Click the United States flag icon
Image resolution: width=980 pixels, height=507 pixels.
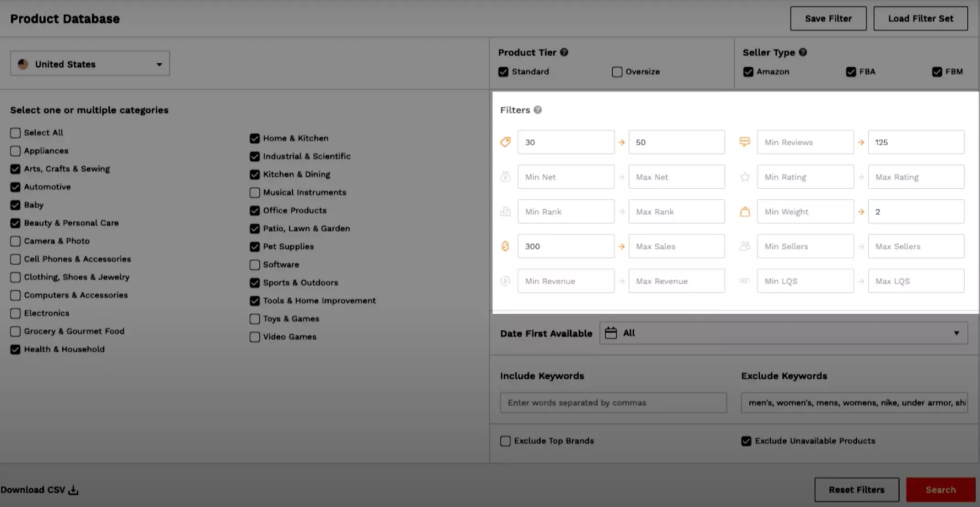(23, 64)
